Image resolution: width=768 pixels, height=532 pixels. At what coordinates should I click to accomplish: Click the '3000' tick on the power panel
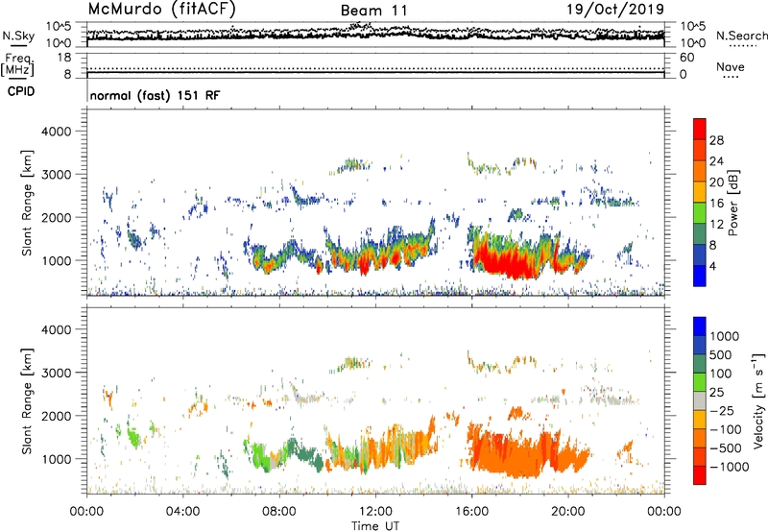(56, 175)
